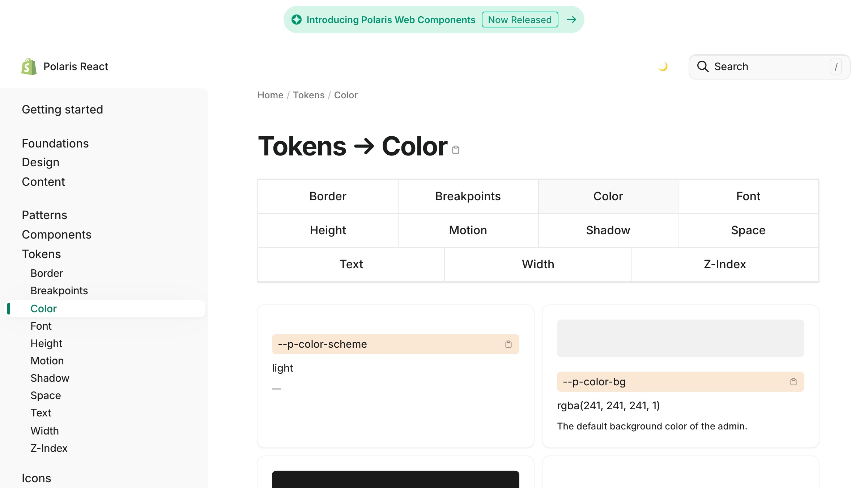Viewport: 868px width, 488px height.
Task: Click the light gray --p-color-bg swatch
Action: point(680,338)
